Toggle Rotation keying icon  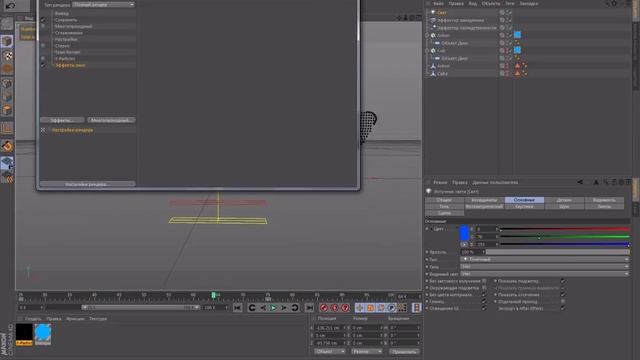coord(381,308)
